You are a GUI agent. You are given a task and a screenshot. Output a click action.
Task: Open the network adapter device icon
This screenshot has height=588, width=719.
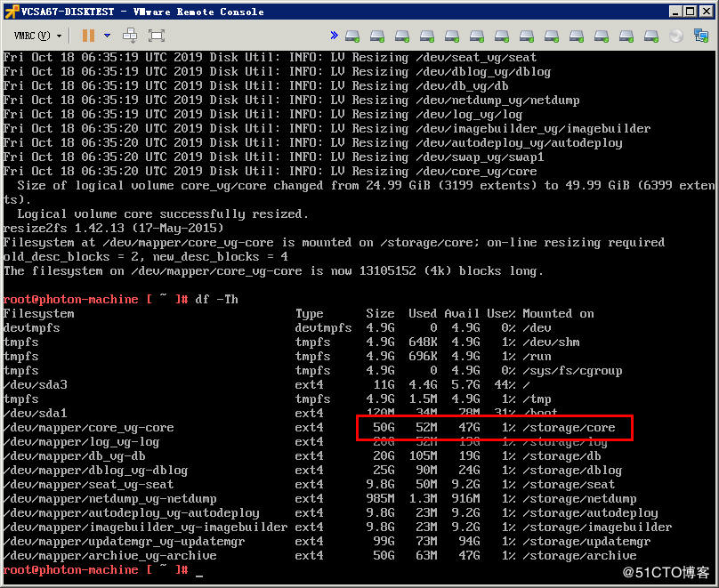coord(701,36)
